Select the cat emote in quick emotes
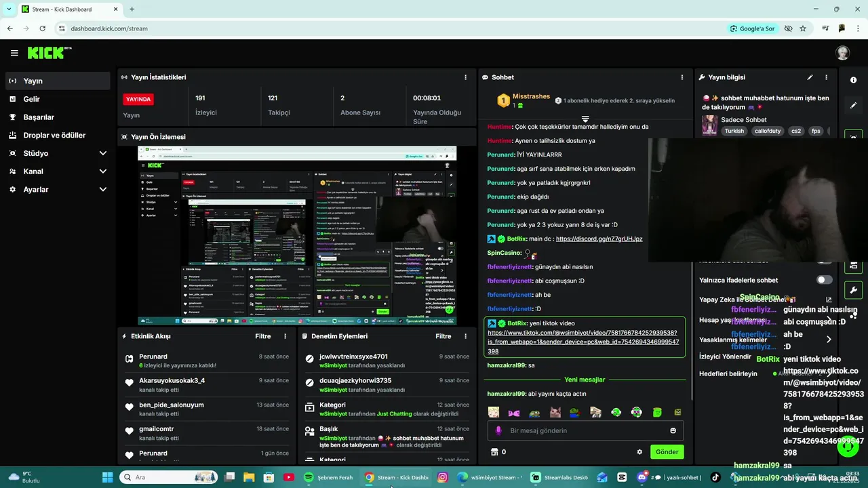 pyautogui.click(x=555, y=412)
